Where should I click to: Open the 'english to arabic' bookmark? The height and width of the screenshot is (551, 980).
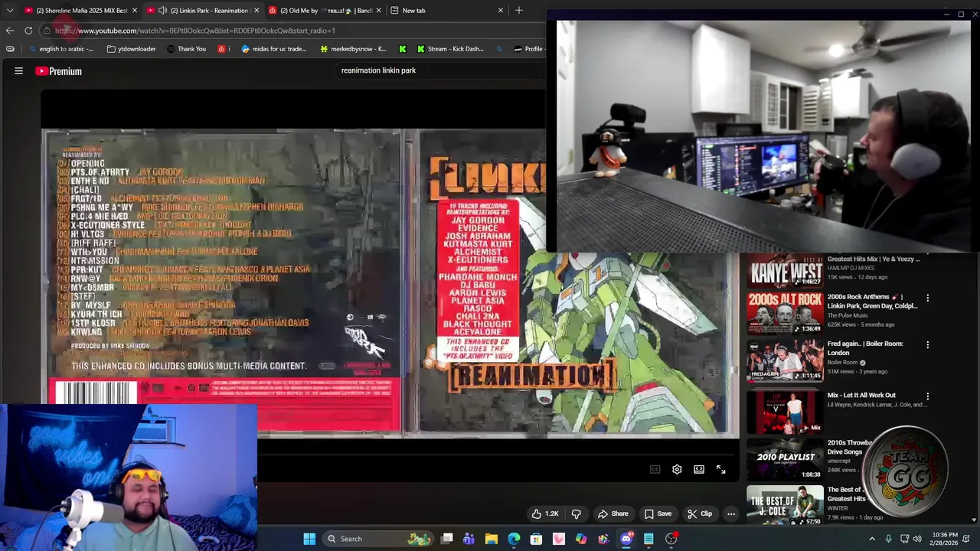coord(61,49)
